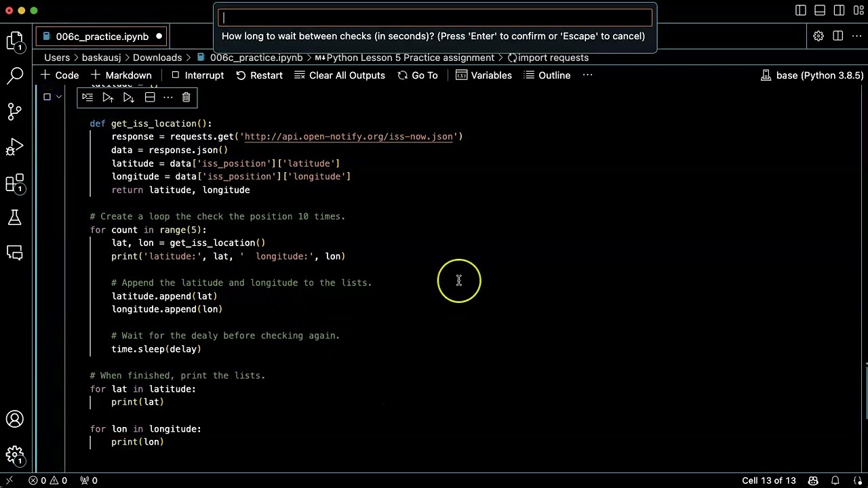Open notebook settings gear in editor title
868x488 pixels.
click(x=818, y=36)
